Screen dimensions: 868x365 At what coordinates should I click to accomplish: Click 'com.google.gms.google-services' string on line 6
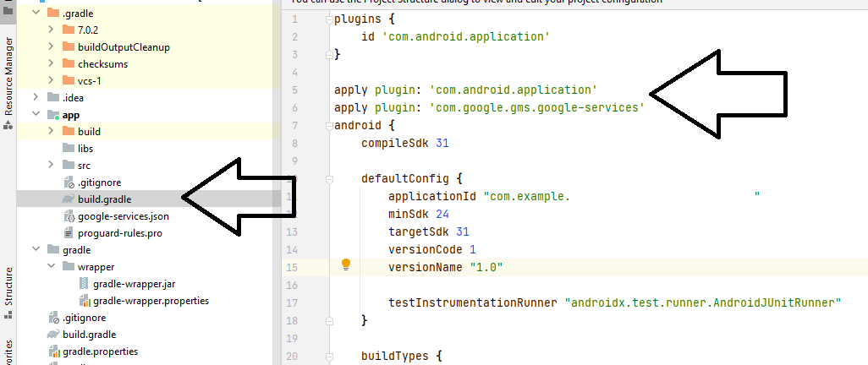pyautogui.click(x=537, y=108)
